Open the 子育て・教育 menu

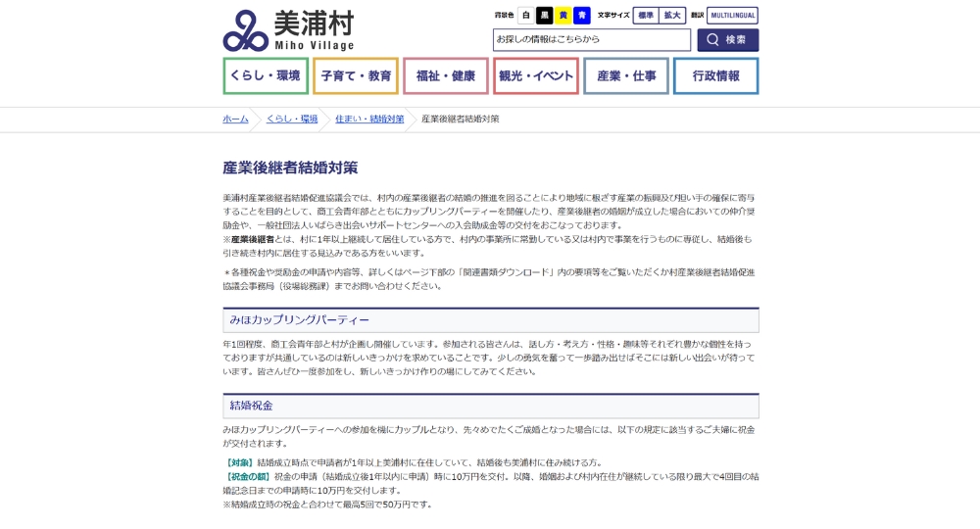pos(355,75)
